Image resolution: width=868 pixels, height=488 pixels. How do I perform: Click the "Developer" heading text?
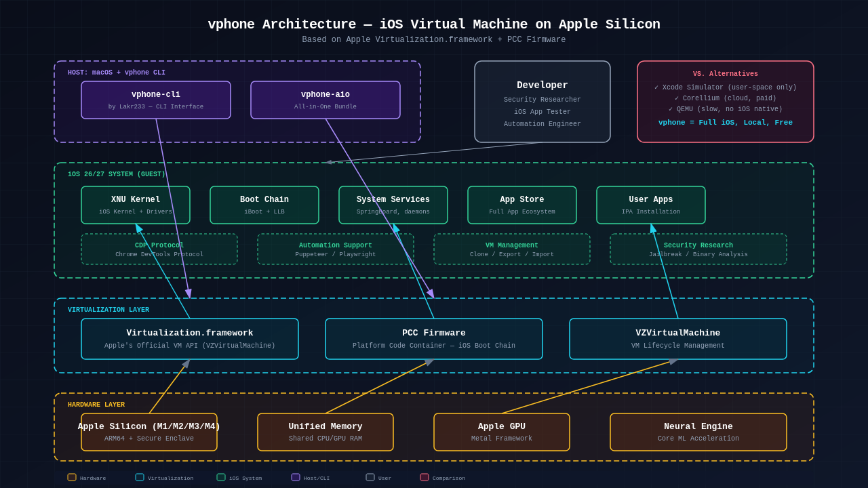(x=542, y=85)
